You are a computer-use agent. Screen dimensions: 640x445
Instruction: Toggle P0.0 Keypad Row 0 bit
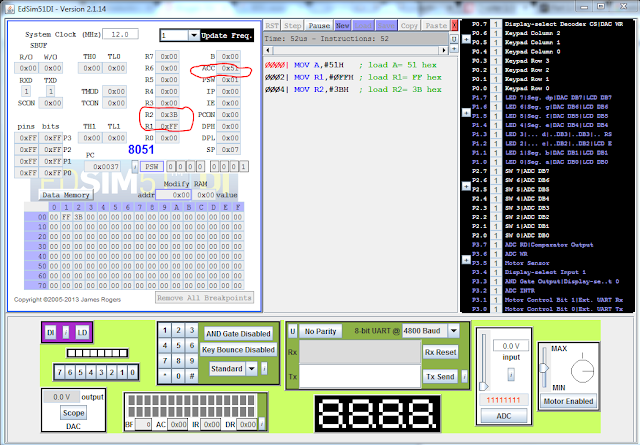pyautogui.click(x=496, y=88)
